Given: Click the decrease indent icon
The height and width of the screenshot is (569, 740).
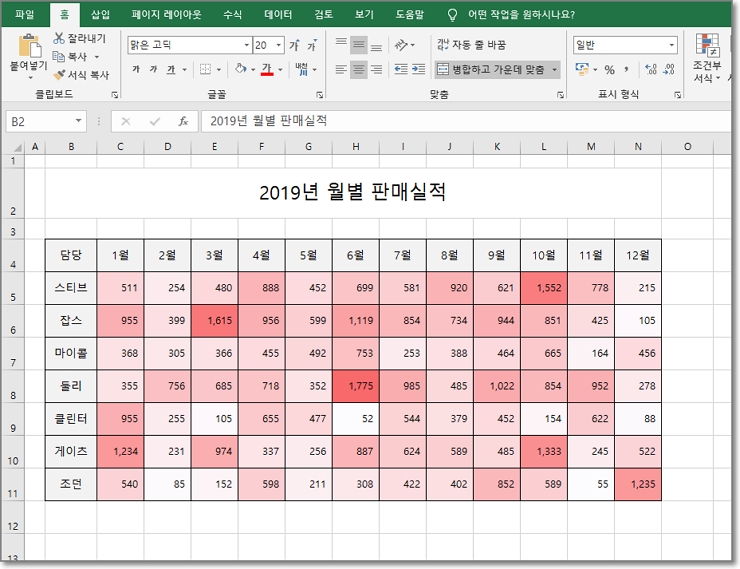Looking at the screenshot, I should click(x=401, y=69).
